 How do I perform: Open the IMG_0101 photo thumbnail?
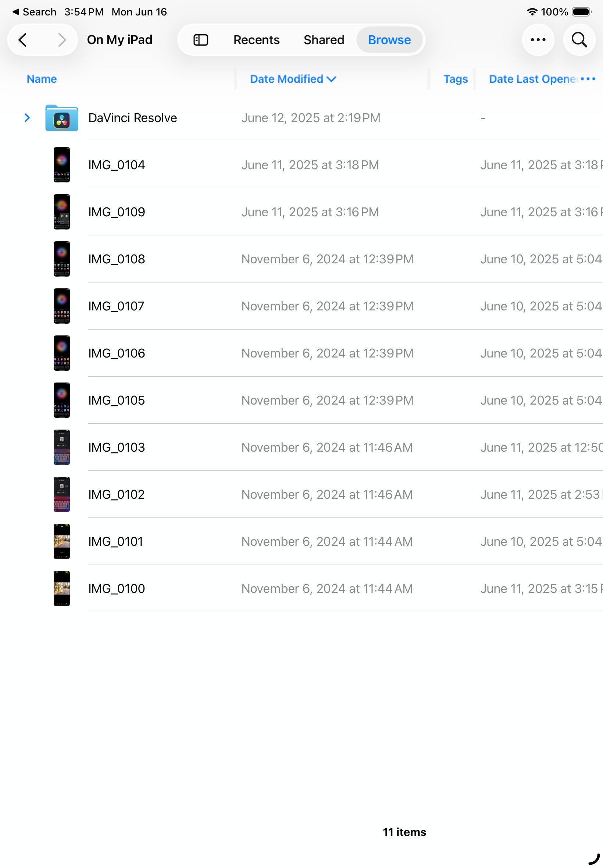coord(61,541)
